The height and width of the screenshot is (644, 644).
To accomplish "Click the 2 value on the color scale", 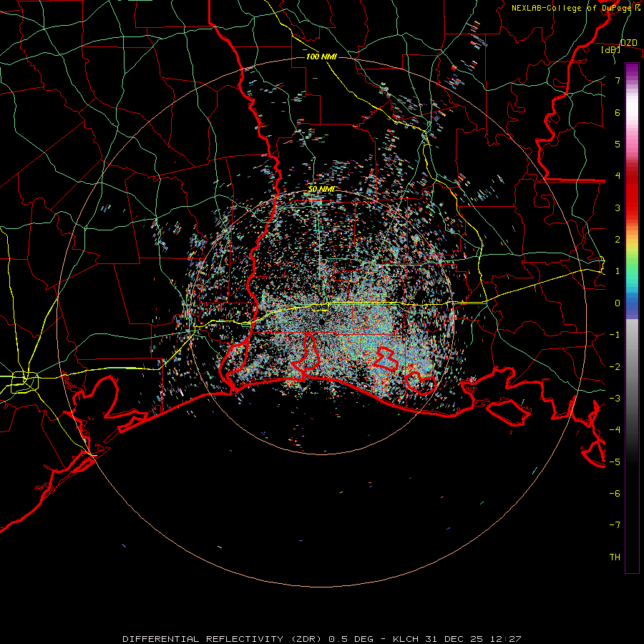I will pos(618,240).
